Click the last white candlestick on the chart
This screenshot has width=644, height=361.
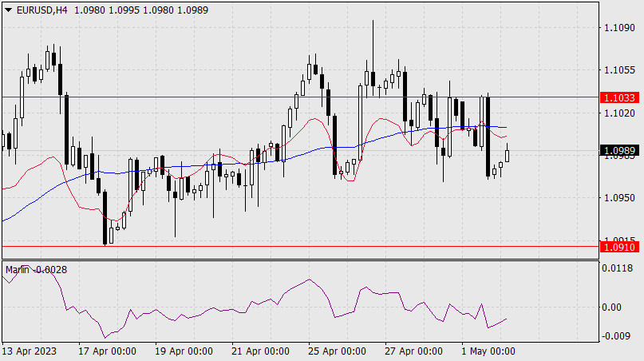click(508, 153)
